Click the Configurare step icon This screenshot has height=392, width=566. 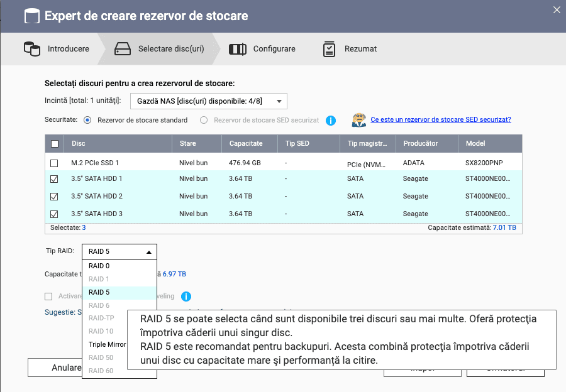(x=237, y=48)
